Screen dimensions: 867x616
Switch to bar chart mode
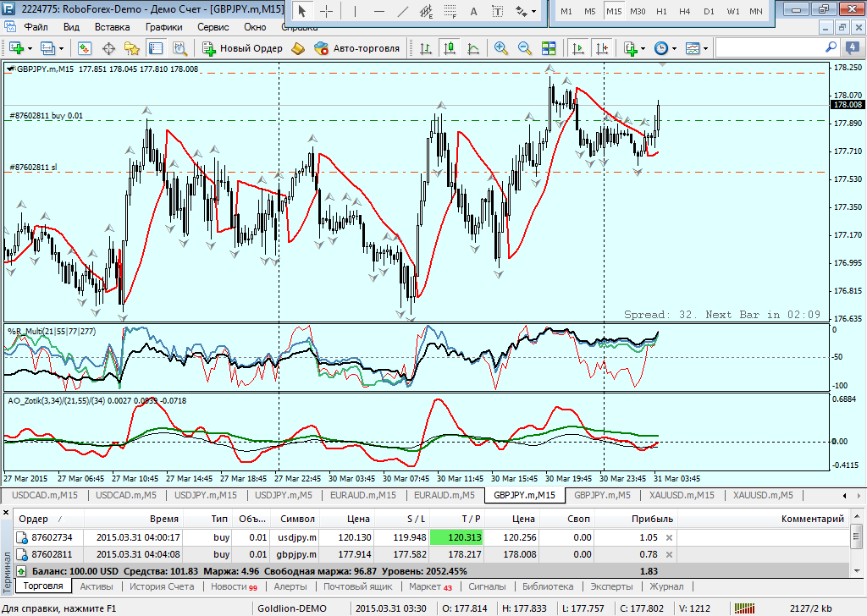[426, 48]
